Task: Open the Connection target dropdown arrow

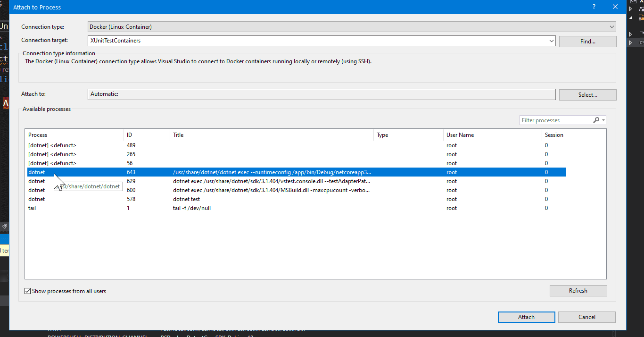Action: coord(552,41)
